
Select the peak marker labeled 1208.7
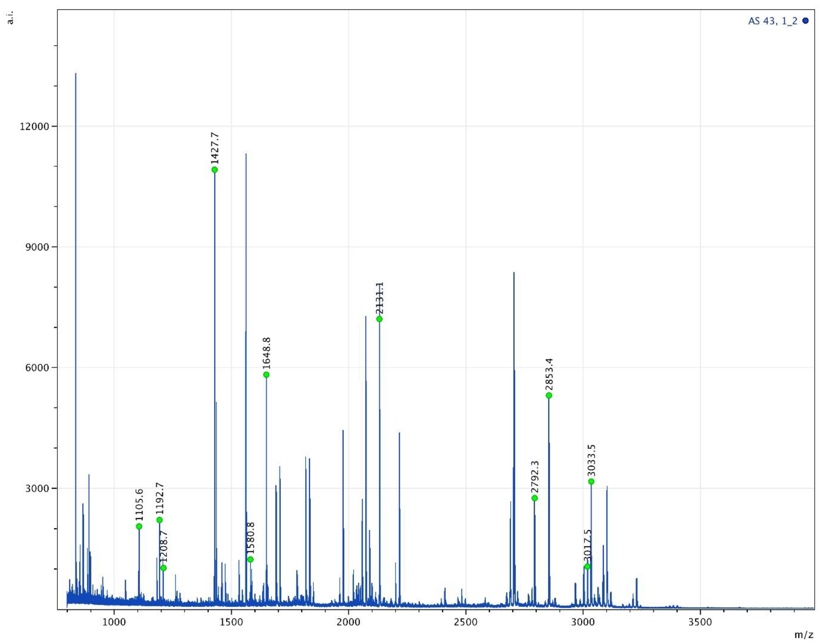coord(163,568)
